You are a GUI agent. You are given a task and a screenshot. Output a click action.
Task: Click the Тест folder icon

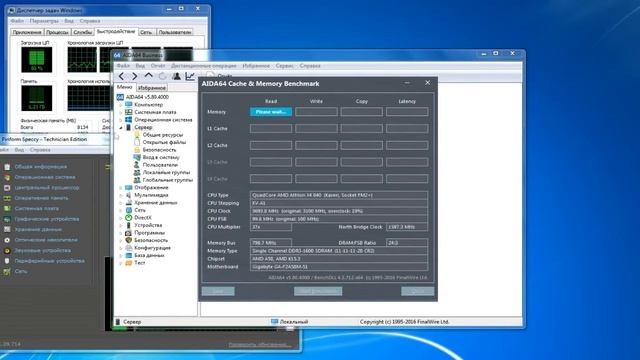point(129,263)
